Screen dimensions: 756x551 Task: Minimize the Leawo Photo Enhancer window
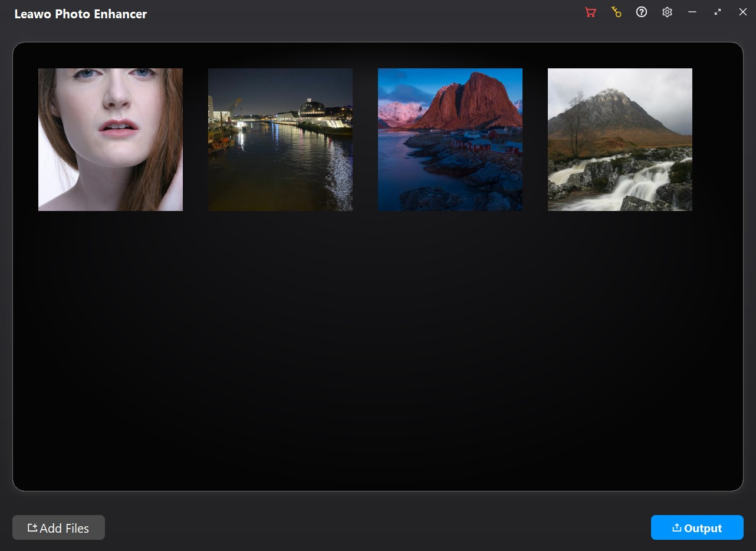click(692, 12)
